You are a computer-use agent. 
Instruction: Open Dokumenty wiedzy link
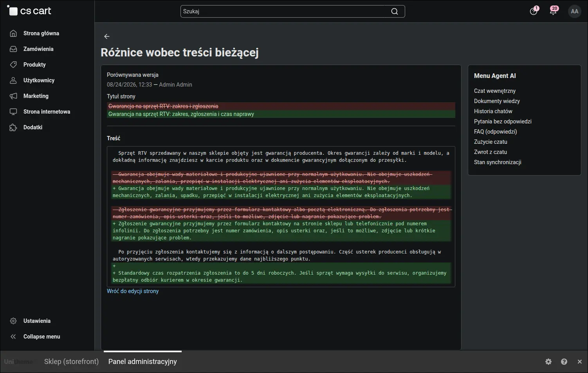[x=497, y=101]
